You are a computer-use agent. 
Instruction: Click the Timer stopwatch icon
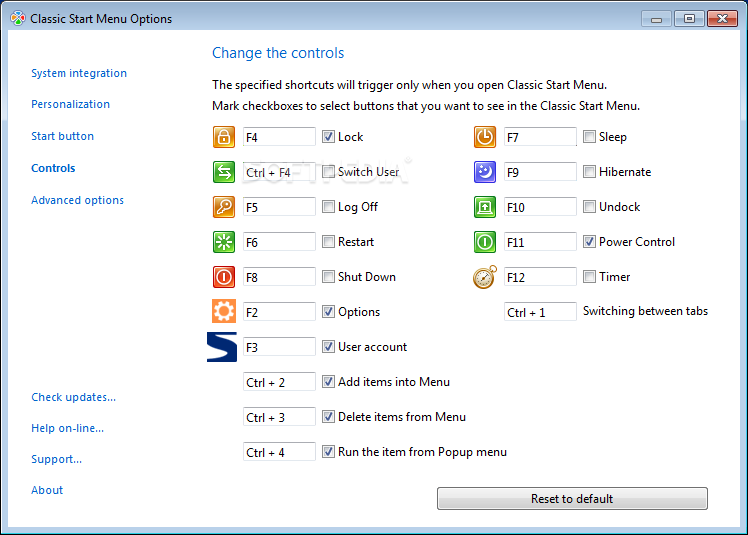click(485, 277)
